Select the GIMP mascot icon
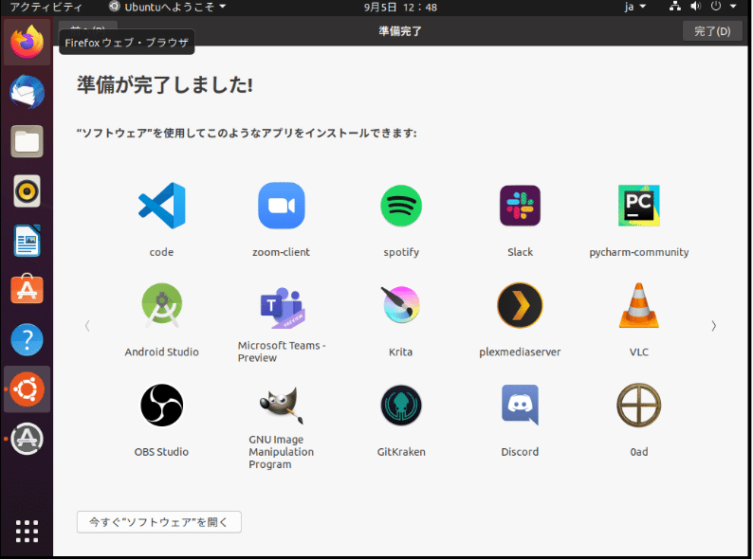The image size is (753, 560). click(x=282, y=405)
